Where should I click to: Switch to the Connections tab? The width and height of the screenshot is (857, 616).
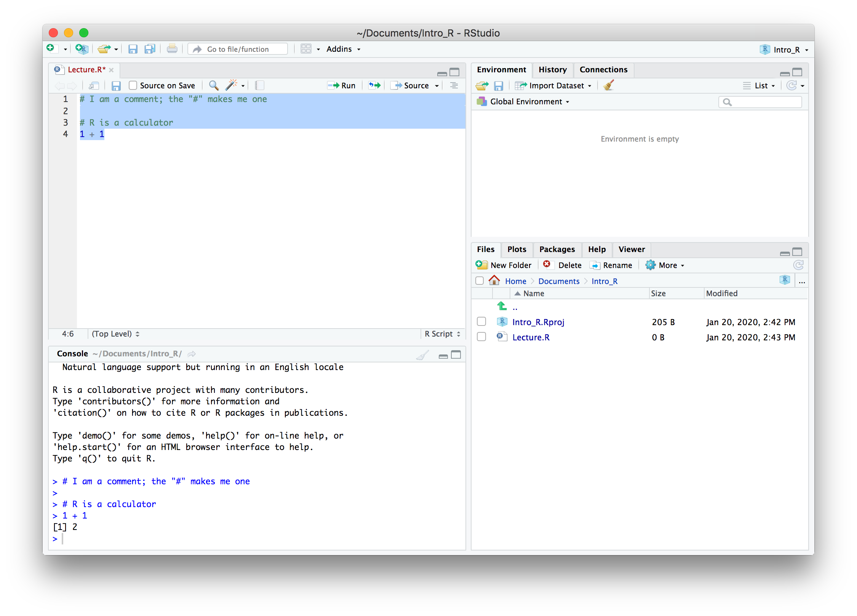[603, 70]
